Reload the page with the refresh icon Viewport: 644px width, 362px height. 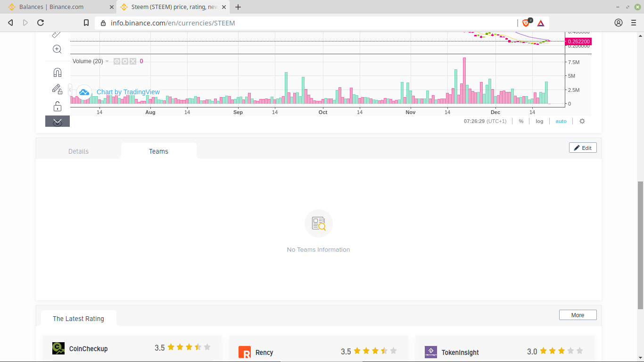click(41, 23)
